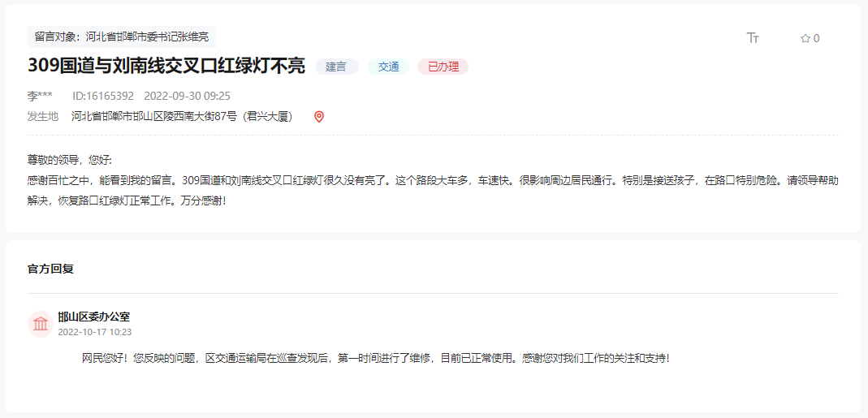Viewport: 868px width, 418px height.
Task: Click the poster name 李***
Action: (x=40, y=96)
